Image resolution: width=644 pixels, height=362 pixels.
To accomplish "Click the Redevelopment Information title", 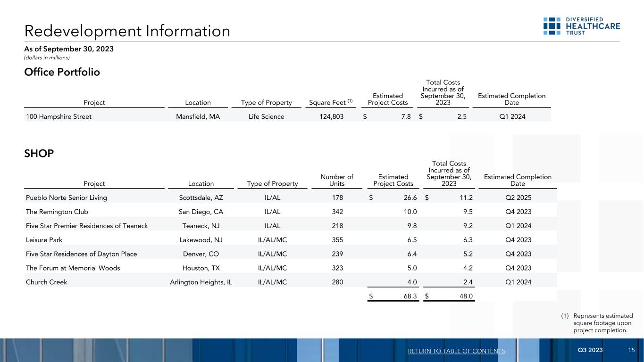I will pos(127,31).
